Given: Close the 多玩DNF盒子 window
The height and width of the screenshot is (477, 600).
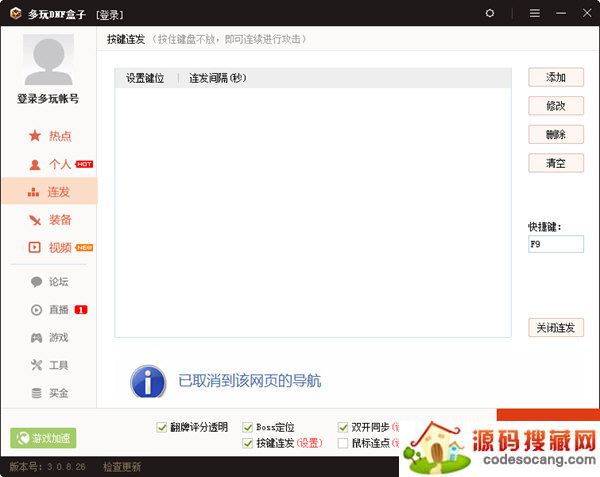Looking at the screenshot, I should click(x=587, y=13).
